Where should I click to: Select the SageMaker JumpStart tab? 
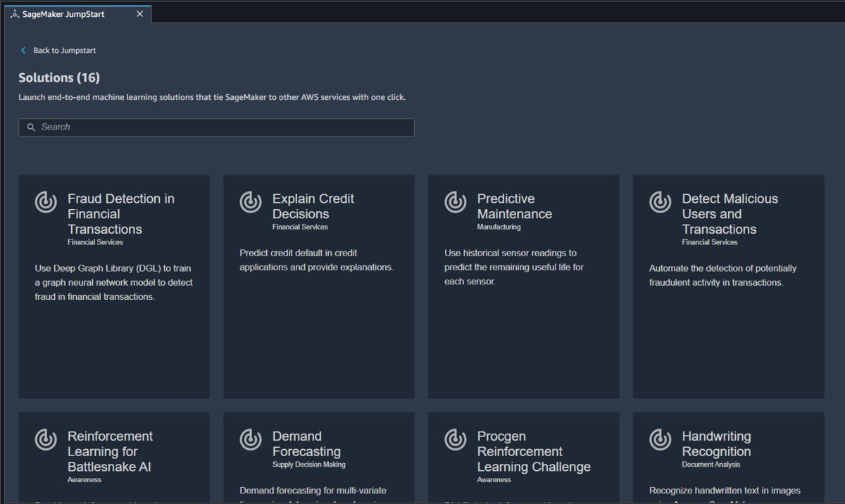[x=77, y=13]
